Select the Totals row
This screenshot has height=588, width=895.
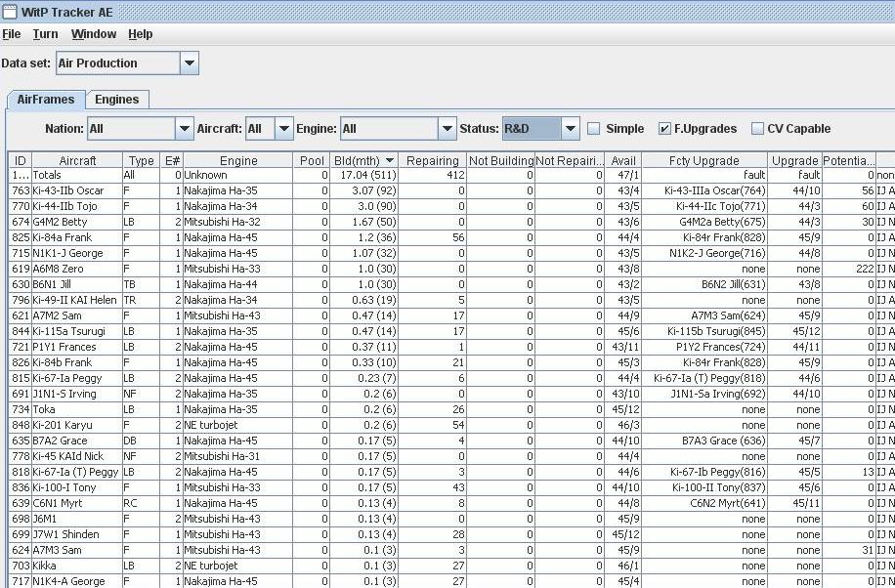pyautogui.click(x=451, y=175)
